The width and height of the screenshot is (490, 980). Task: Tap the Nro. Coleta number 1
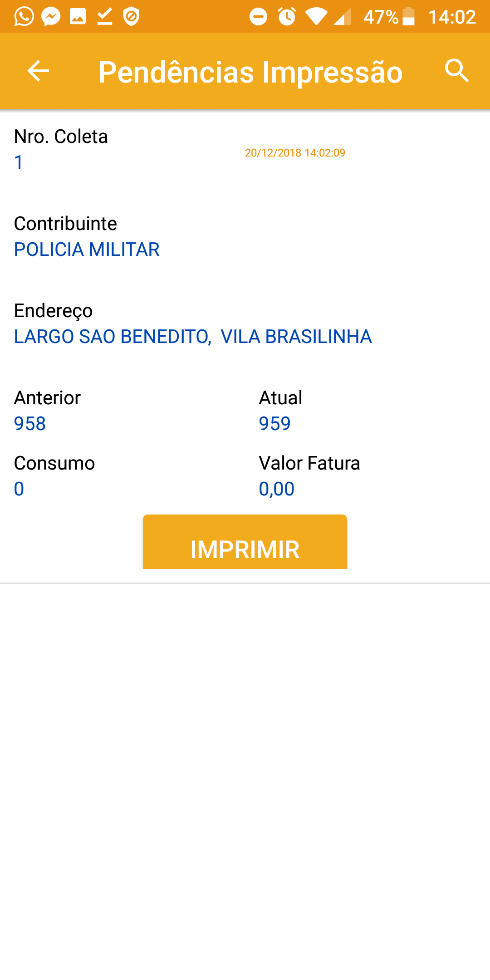[19, 162]
